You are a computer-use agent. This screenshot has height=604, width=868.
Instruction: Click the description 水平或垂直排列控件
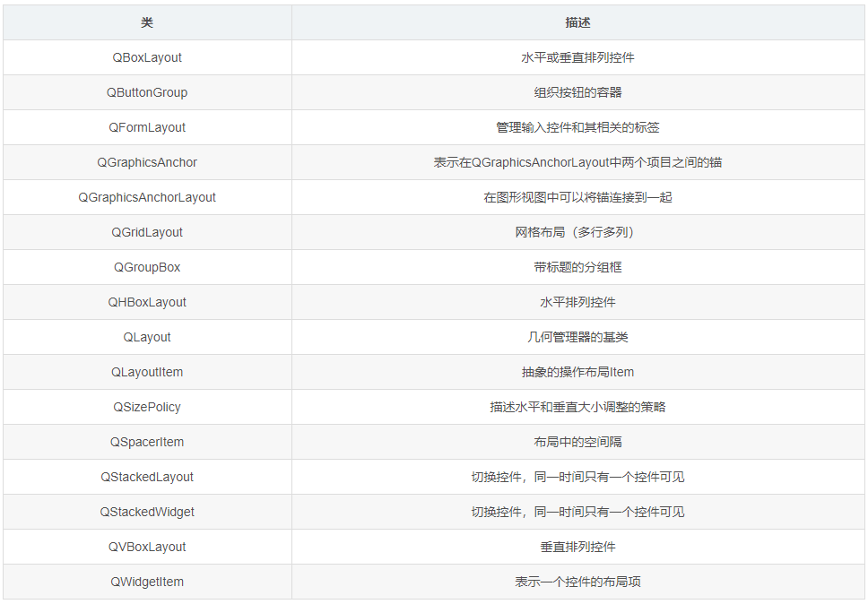pyautogui.click(x=579, y=57)
